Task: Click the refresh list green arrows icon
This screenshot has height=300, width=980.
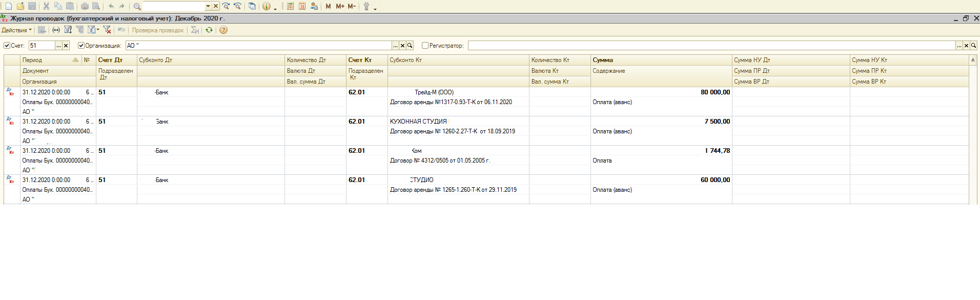Action: click(209, 30)
